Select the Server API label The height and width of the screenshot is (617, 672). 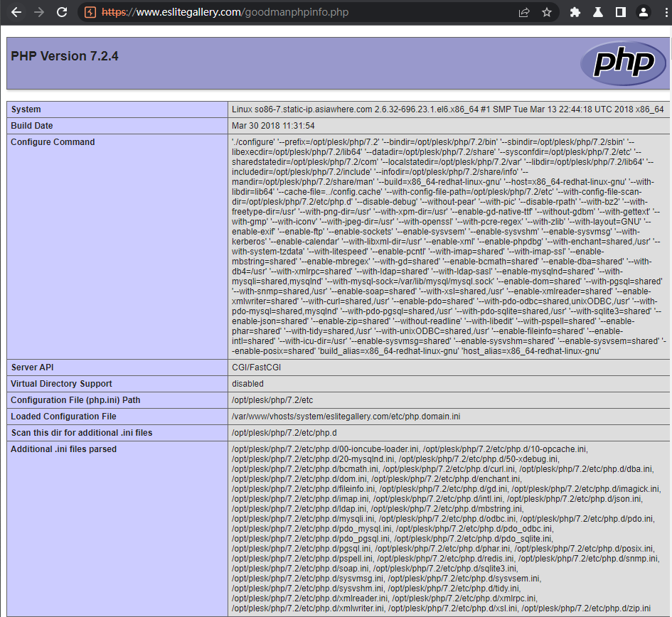(33, 367)
